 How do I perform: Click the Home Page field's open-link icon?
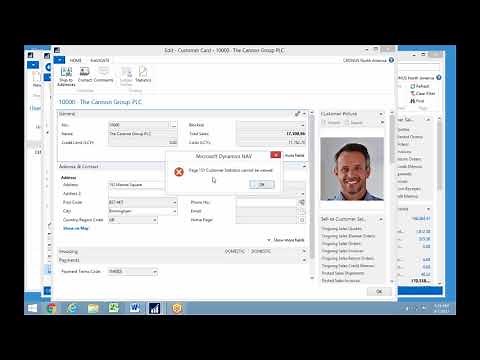301,220
